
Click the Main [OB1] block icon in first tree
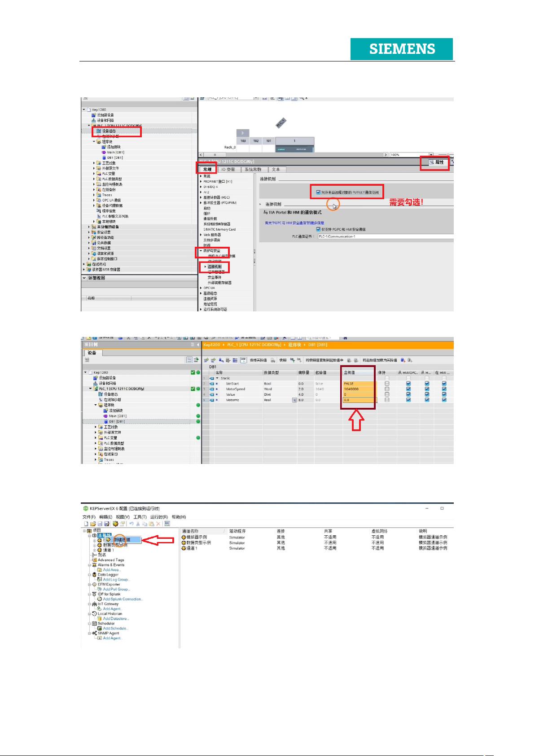(x=104, y=153)
